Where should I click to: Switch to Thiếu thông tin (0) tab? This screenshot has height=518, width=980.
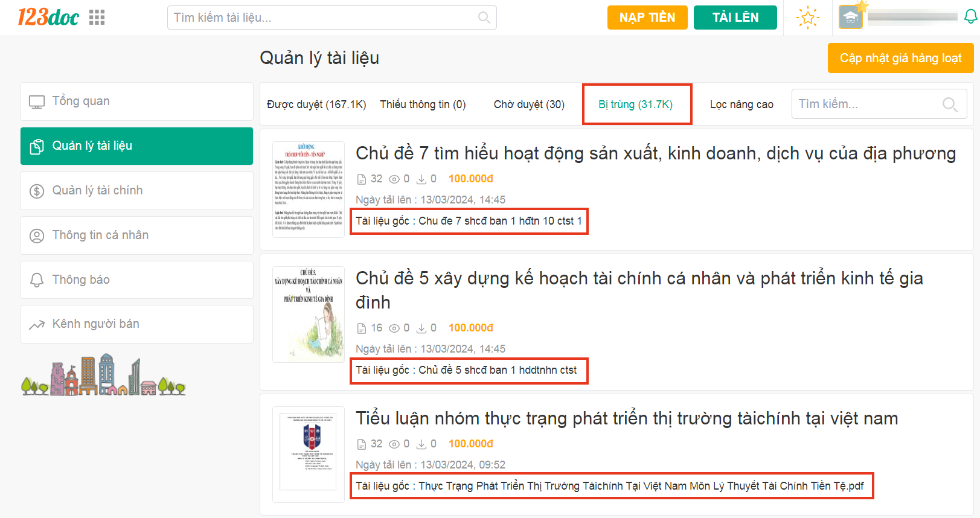point(423,104)
